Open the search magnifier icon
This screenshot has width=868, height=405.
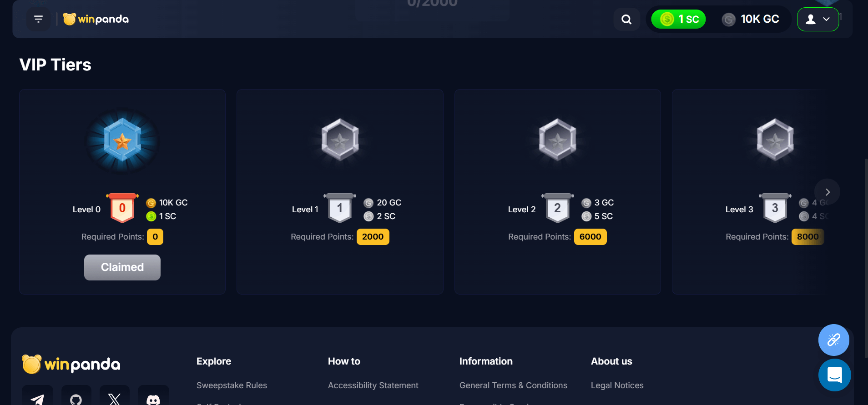pyautogui.click(x=626, y=20)
